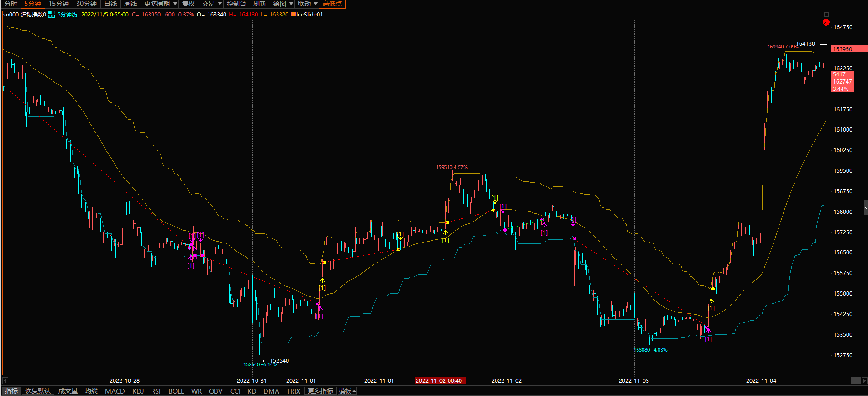Toggle the 复权 adjustment button
Viewport: 868px width, 396px height.
click(x=188, y=4)
